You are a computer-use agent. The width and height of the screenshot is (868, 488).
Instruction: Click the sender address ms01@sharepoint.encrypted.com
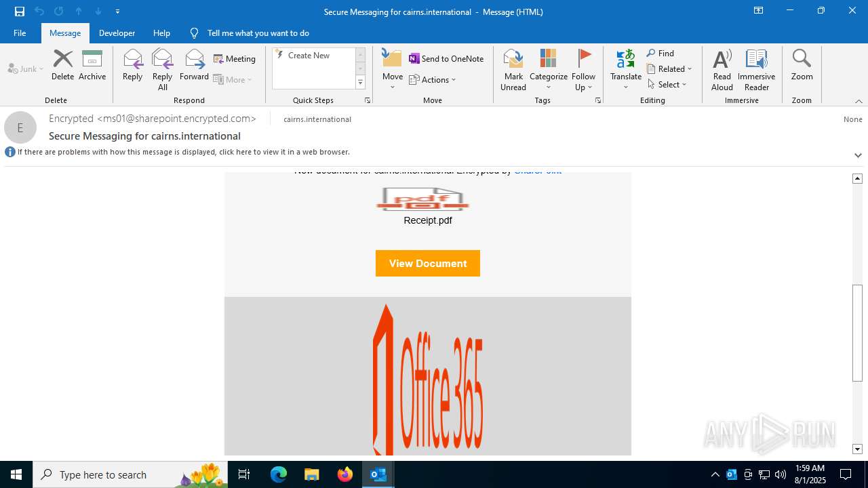[x=176, y=119]
